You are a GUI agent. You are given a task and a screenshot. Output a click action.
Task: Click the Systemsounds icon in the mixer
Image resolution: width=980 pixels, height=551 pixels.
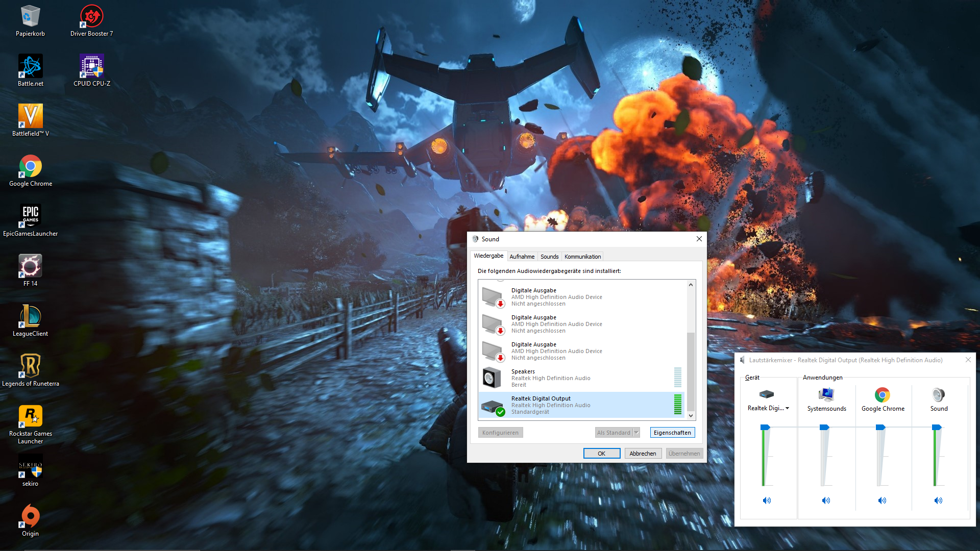click(x=826, y=395)
